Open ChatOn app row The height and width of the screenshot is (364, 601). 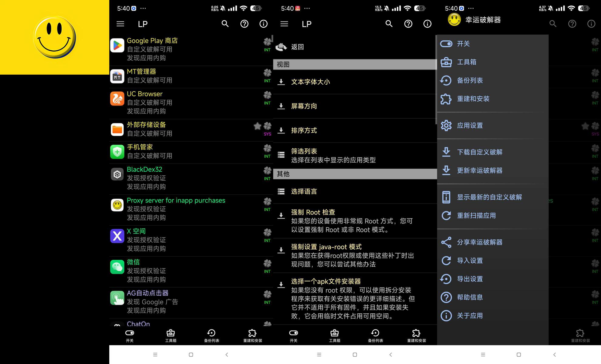tap(191, 323)
